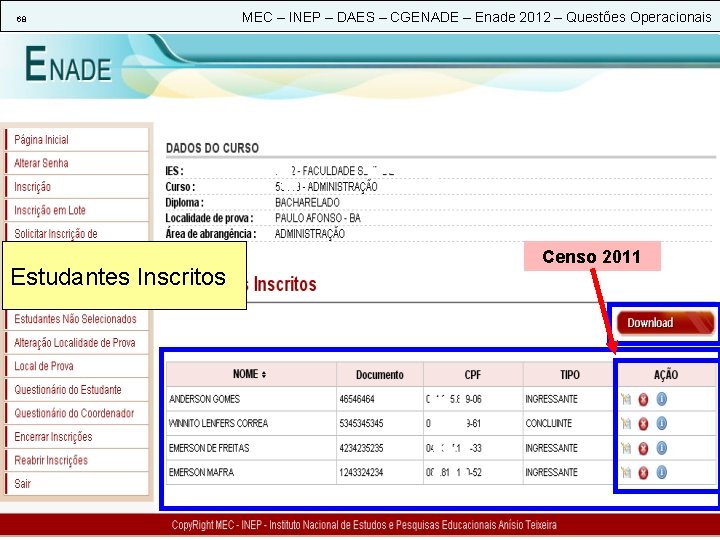This screenshot has width=720, height=540.
Task: Click the ADMINISTRAÇÃO value for Área de abrangência
Action: click(309, 234)
